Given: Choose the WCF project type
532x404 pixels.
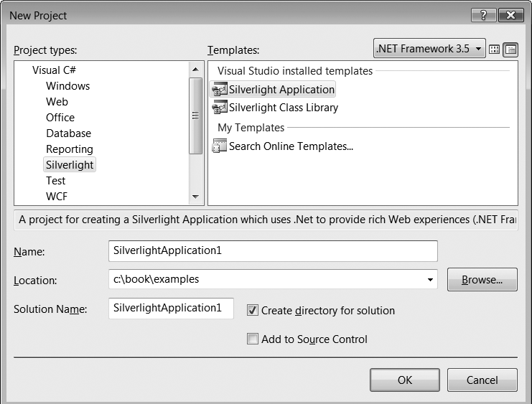Looking at the screenshot, I should pos(57,197).
